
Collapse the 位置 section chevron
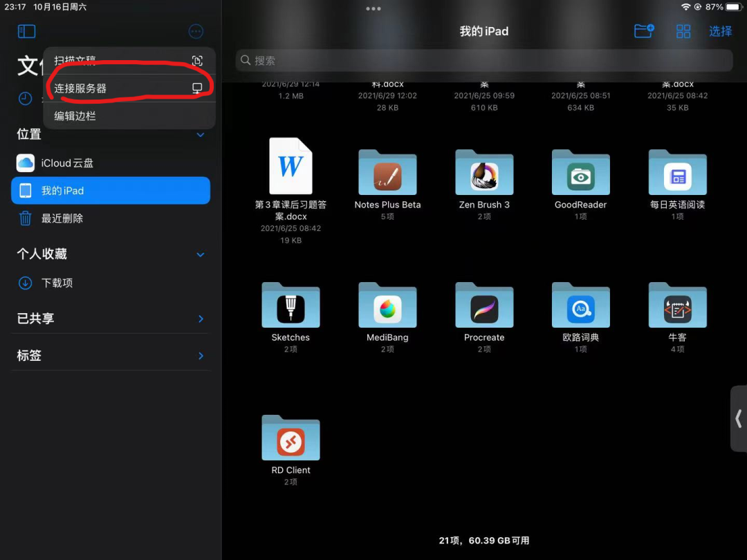pos(201,135)
